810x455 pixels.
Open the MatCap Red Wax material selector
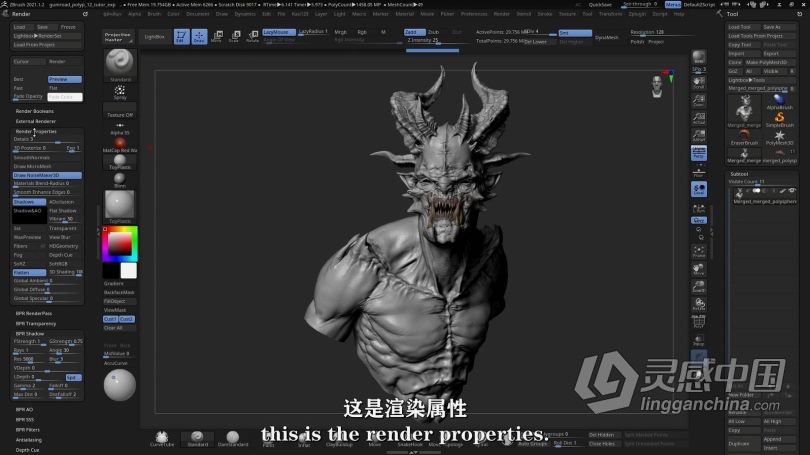pos(120,145)
